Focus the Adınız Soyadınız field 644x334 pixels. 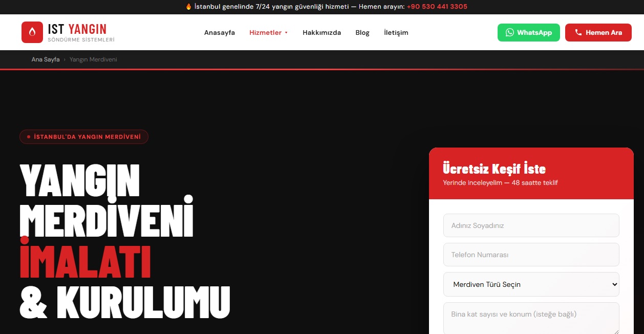click(531, 225)
